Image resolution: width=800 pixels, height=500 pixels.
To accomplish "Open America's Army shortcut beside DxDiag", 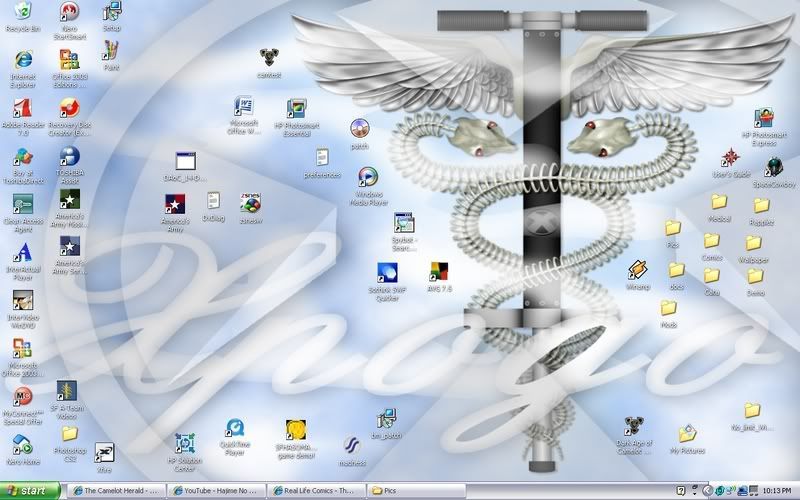I will [175, 204].
